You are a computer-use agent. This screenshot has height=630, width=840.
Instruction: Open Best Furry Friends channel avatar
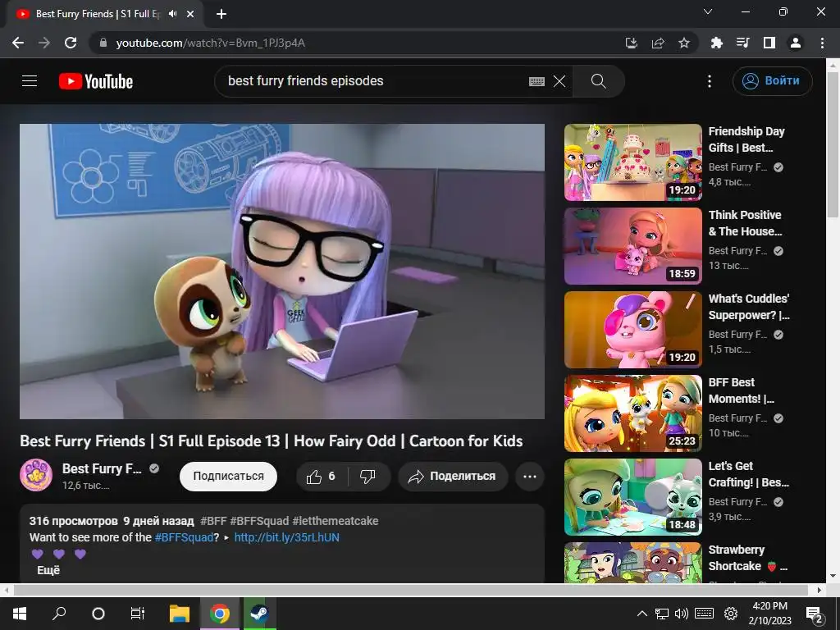(36, 475)
